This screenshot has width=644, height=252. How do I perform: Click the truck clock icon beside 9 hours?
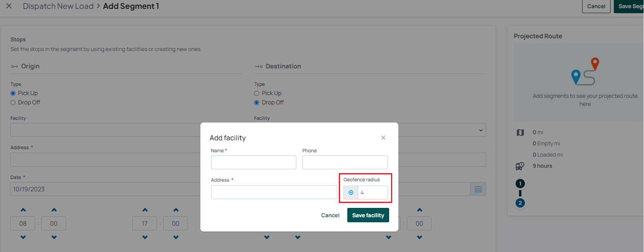coord(520,166)
